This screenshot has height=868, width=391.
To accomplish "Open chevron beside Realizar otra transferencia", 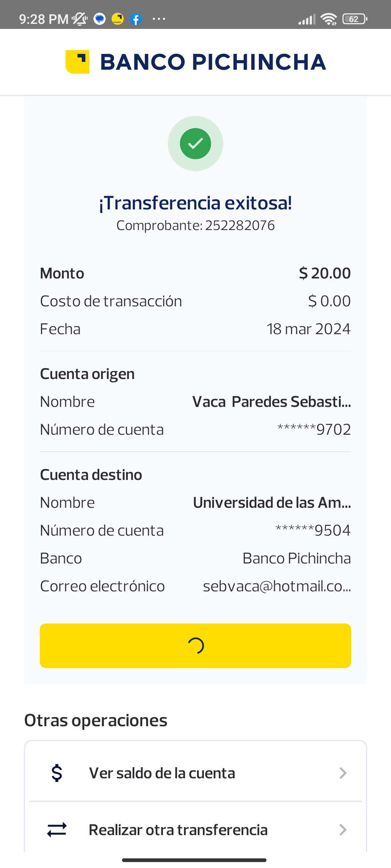I will coord(343,830).
